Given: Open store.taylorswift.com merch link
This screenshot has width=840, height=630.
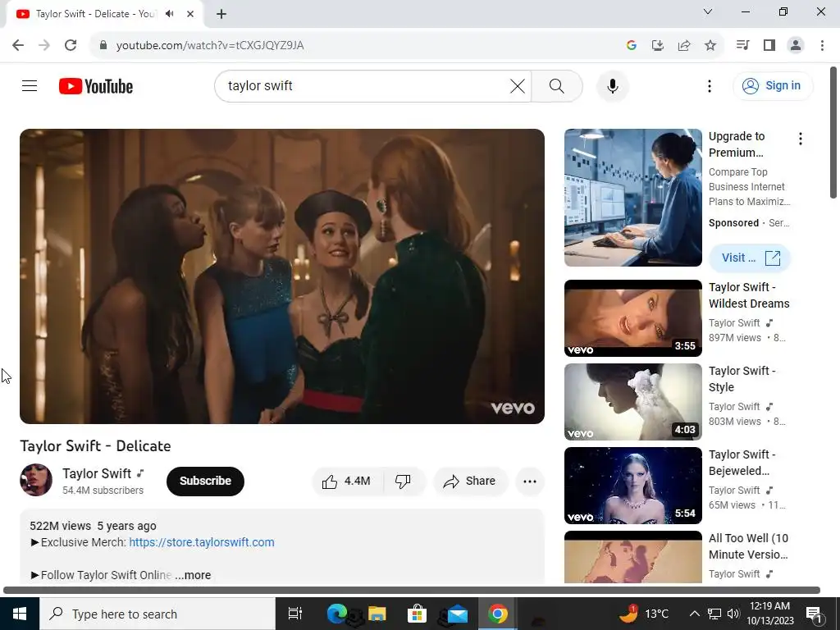Looking at the screenshot, I should tap(202, 542).
